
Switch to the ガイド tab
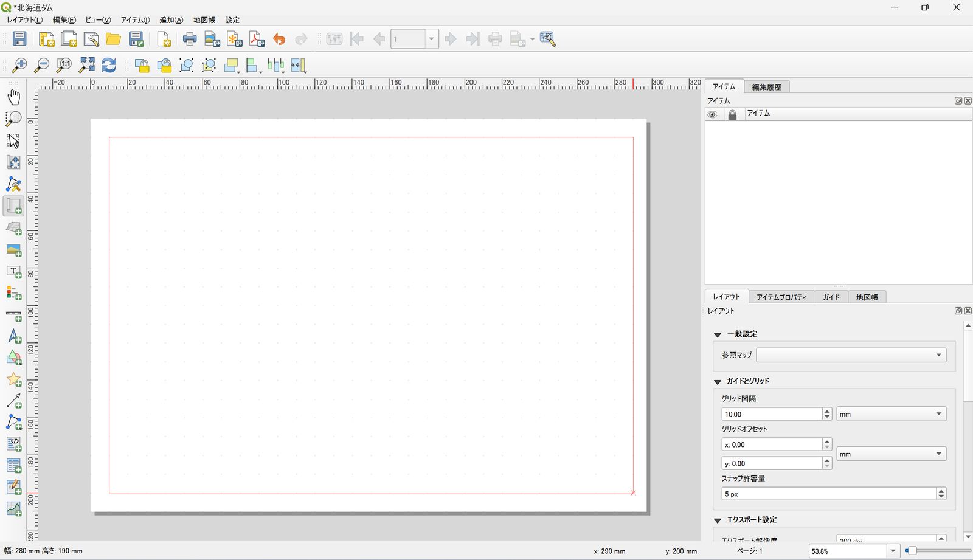click(x=831, y=297)
